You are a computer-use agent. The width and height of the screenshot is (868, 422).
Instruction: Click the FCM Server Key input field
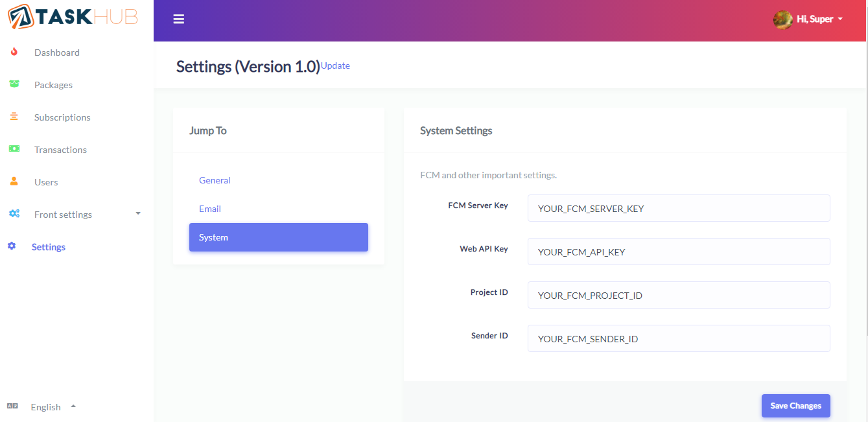678,208
